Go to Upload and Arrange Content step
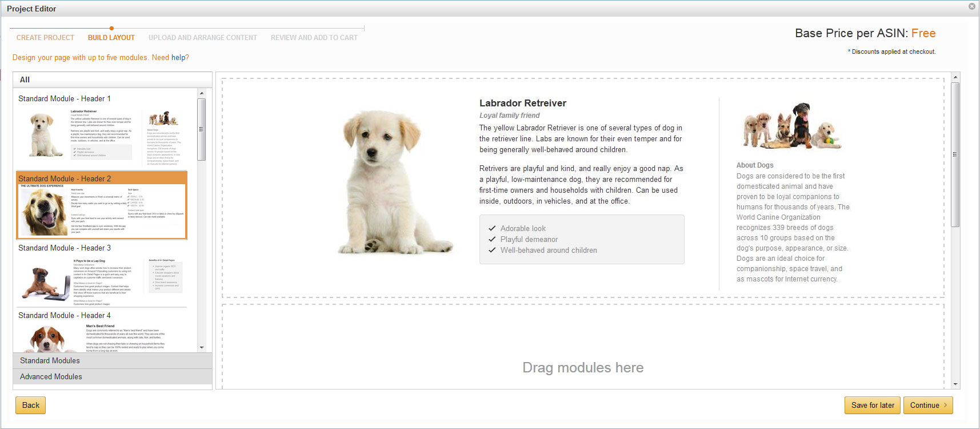Image resolution: width=980 pixels, height=429 pixels. pos(203,38)
